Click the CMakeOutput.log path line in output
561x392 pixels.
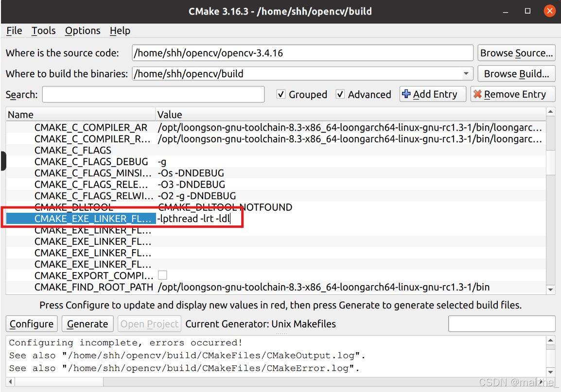click(187, 356)
